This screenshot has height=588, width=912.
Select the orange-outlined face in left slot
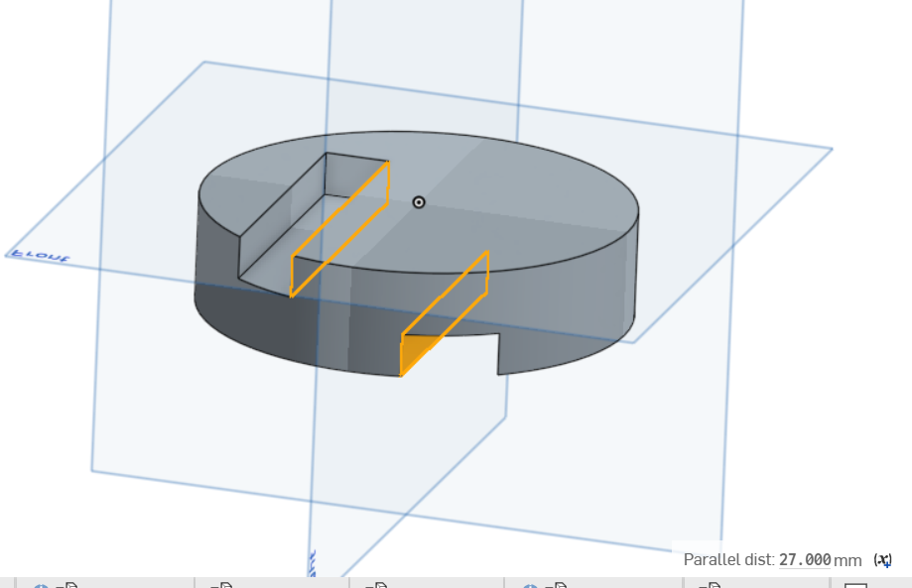click(337, 228)
